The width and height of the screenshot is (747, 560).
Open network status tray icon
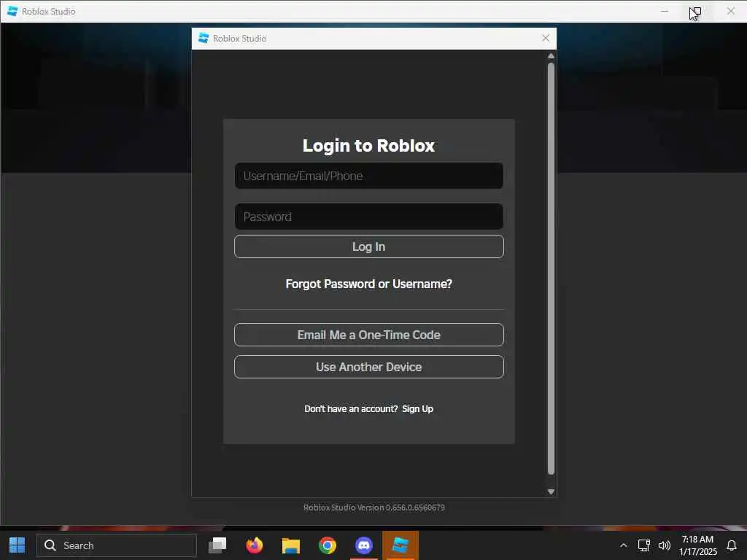tap(643, 545)
